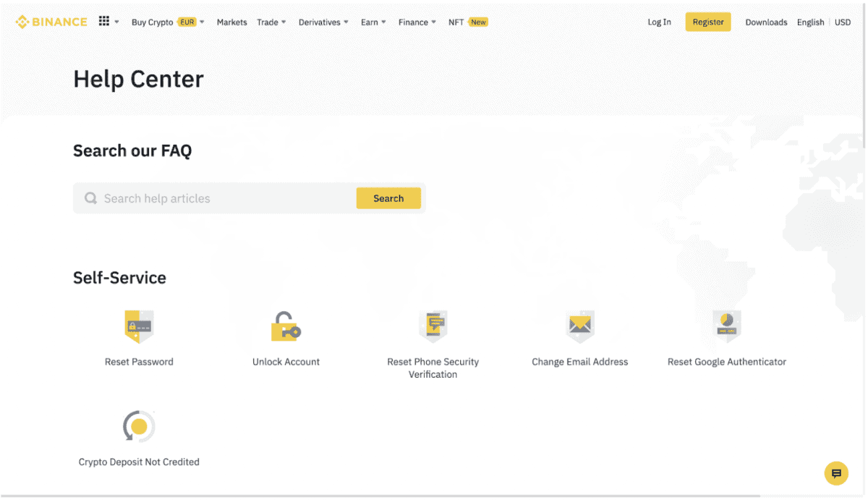
Task: Click the Search our FAQ heading
Action: coord(132,151)
